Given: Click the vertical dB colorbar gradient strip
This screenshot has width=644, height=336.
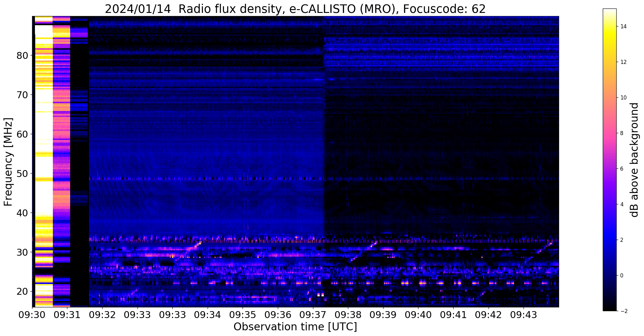Looking at the screenshot, I should click(x=609, y=160).
